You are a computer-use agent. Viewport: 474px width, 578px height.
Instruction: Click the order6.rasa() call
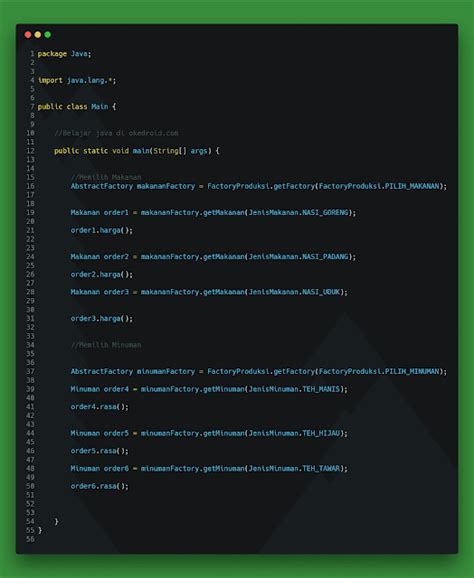pyautogui.click(x=100, y=486)
